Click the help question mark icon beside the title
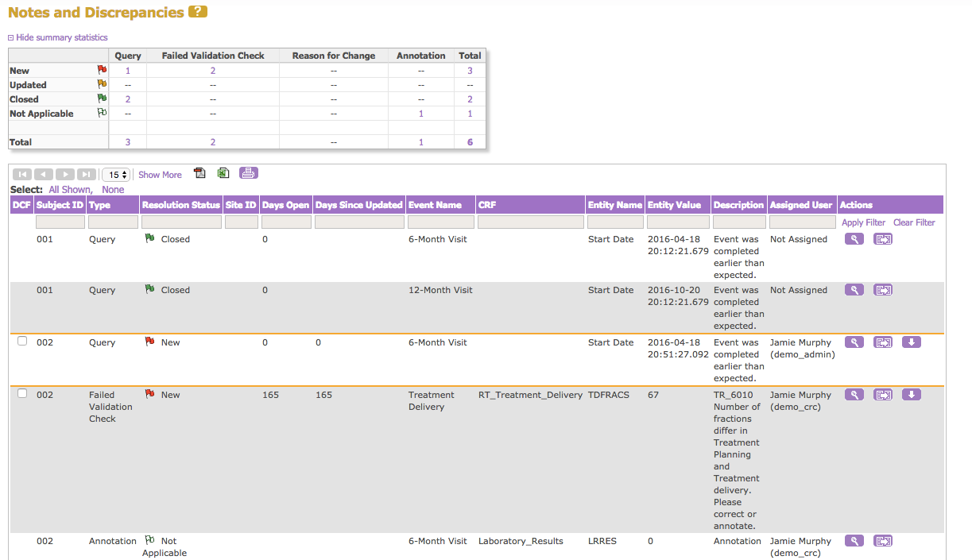The height and width of the screenshot is (560, 972). (198, 12)
